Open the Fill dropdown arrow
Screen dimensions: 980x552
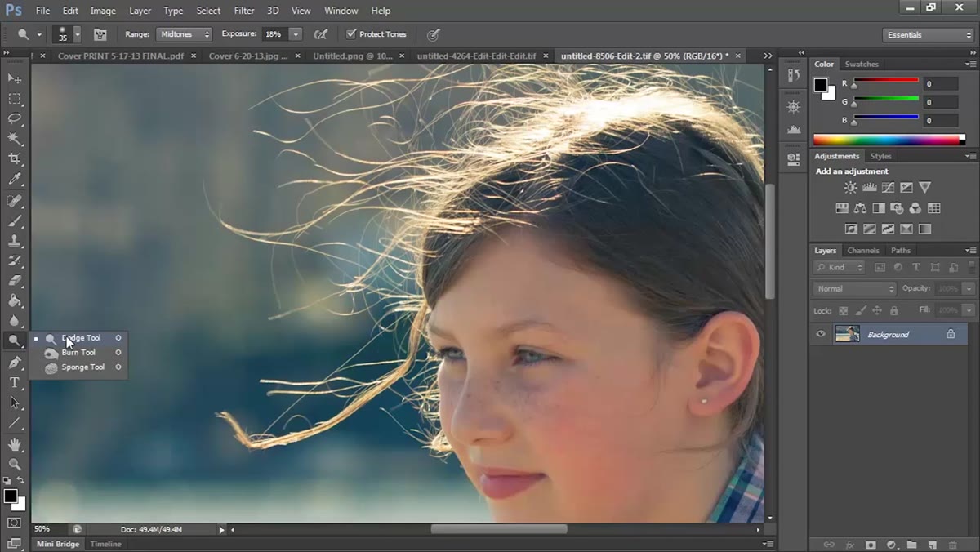click(969, 310)
